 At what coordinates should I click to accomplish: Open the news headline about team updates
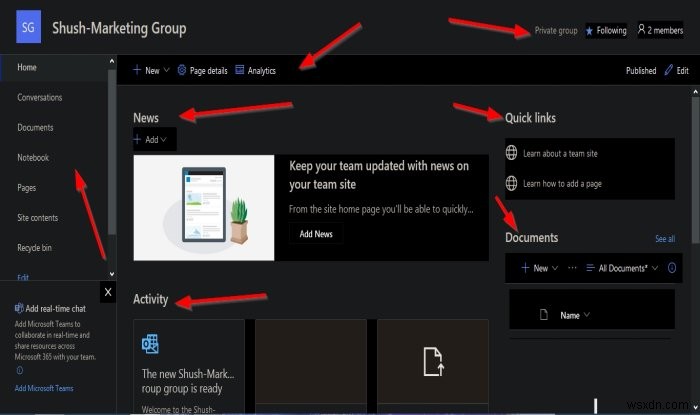tap(379, 175)
